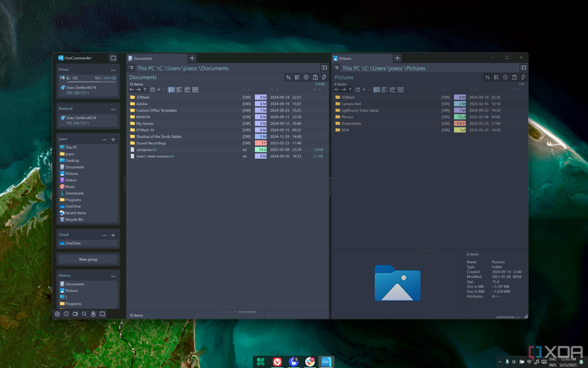Switch Documents pane to details list view
Screen dimensions: 588x368
click(171, 90)
